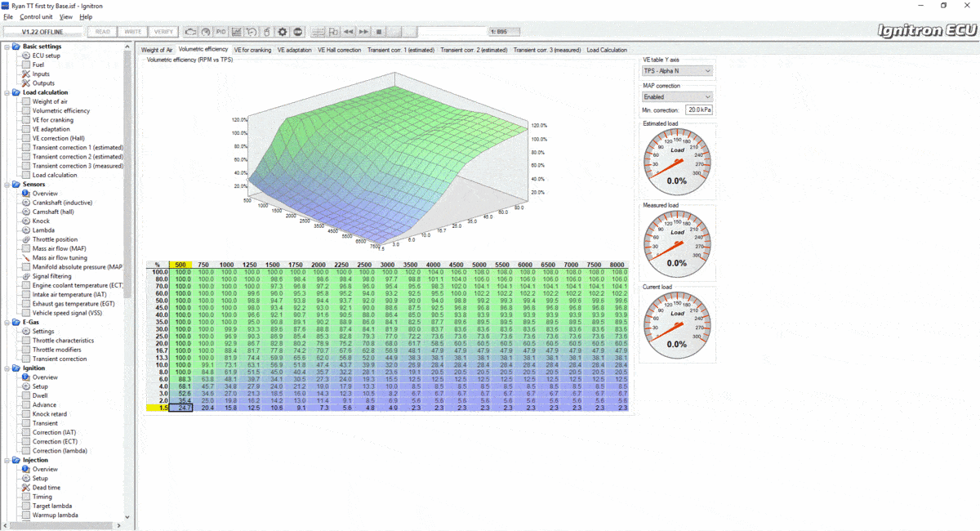Screen dimensions: 980x531
Task: Collapse the Load calculation tree group
Action: pyautogui.click(x=7, y=92)
